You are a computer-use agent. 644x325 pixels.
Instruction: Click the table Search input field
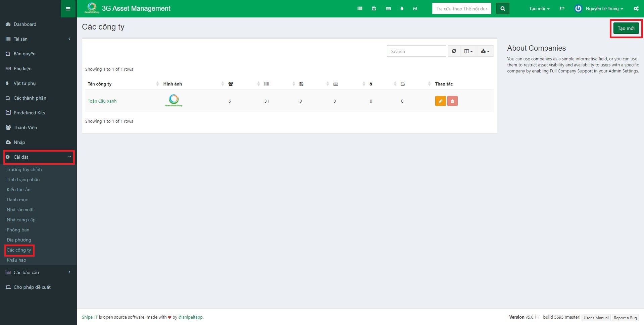coord(416,51)
